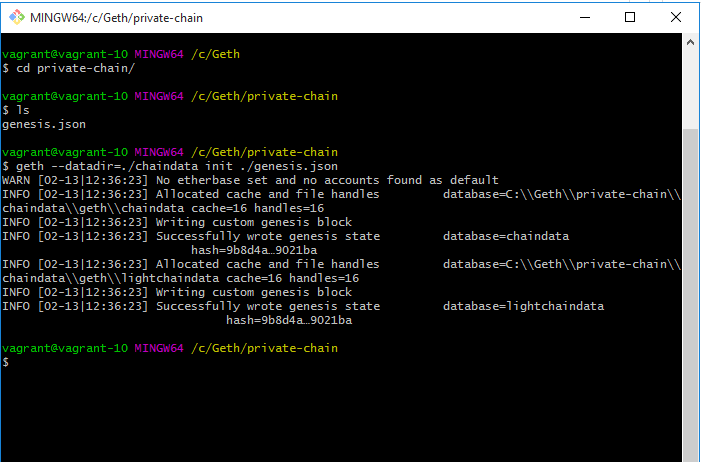Click the Git Bash icon in title bar
The width and height of the screenshot is (701, 462).
[x=17, y=17]
